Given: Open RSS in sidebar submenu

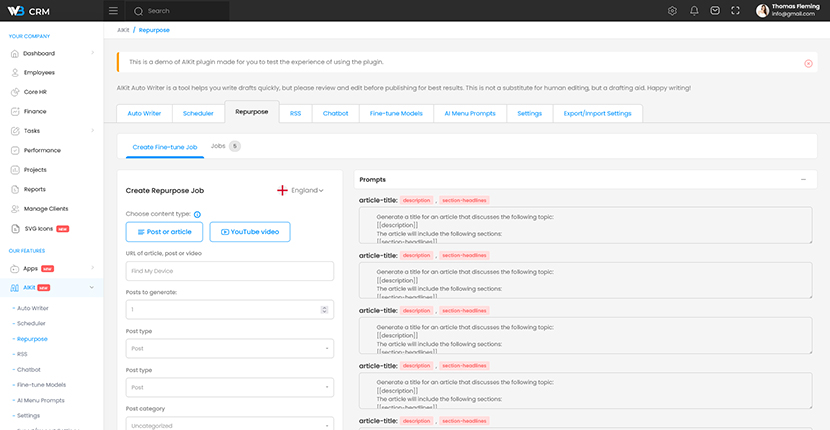Looking at the screenshot, I should pos(22,354).
